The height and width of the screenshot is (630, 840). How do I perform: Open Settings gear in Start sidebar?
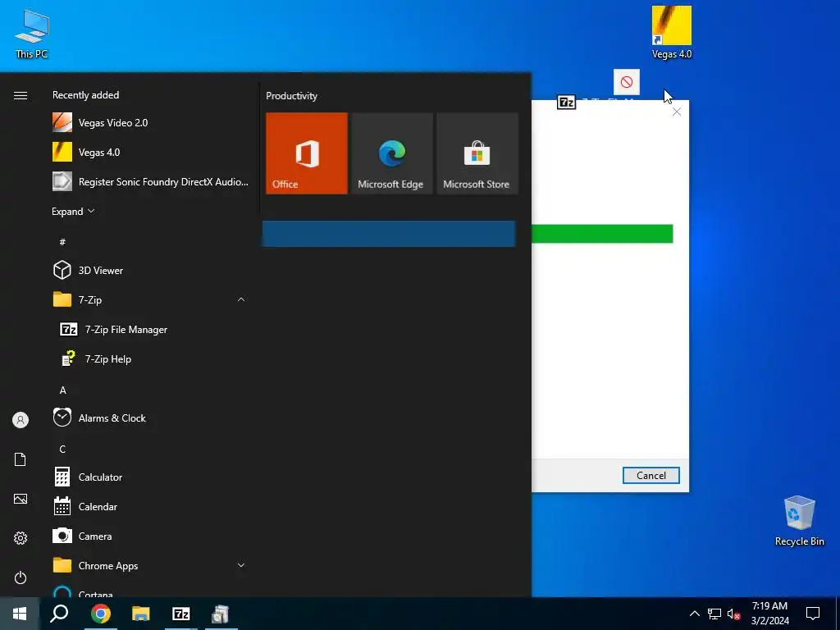21,538
